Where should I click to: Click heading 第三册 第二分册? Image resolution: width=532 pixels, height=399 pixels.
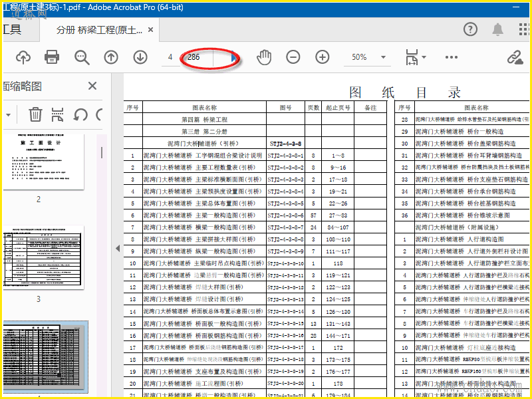pos(204,131)
